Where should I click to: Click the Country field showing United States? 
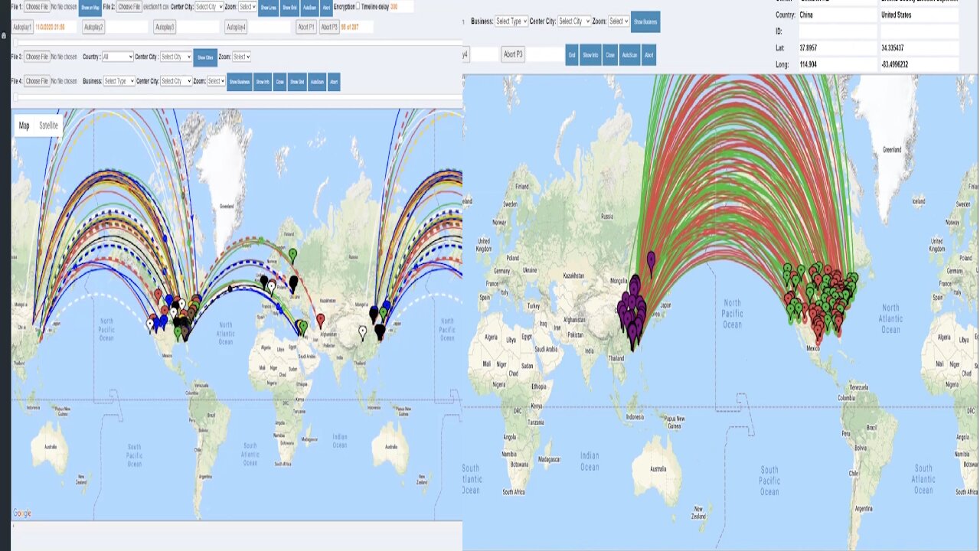pyautogui.click(x=919, y=15)
